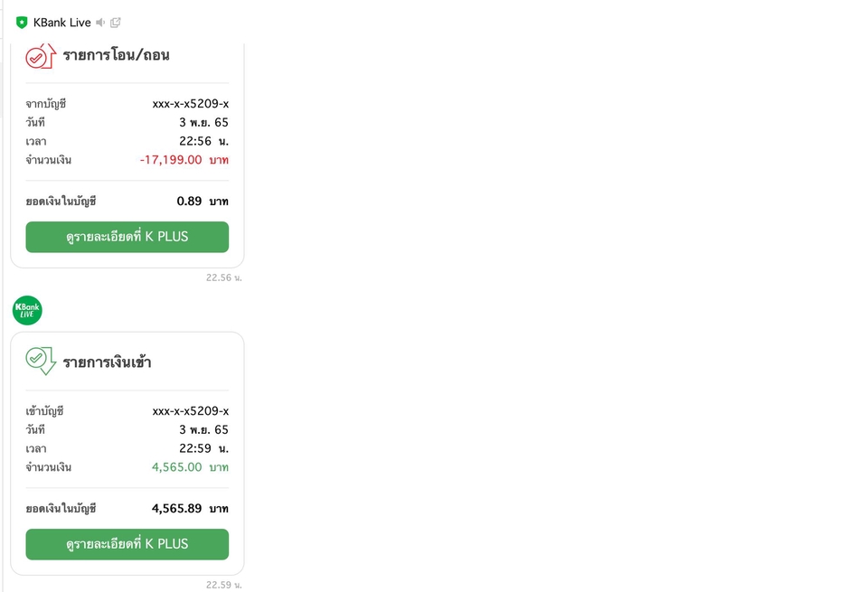The image size is (868, 592).
Task: Click the source account number in the withdrawal card
Action: [x=190, y=104]
